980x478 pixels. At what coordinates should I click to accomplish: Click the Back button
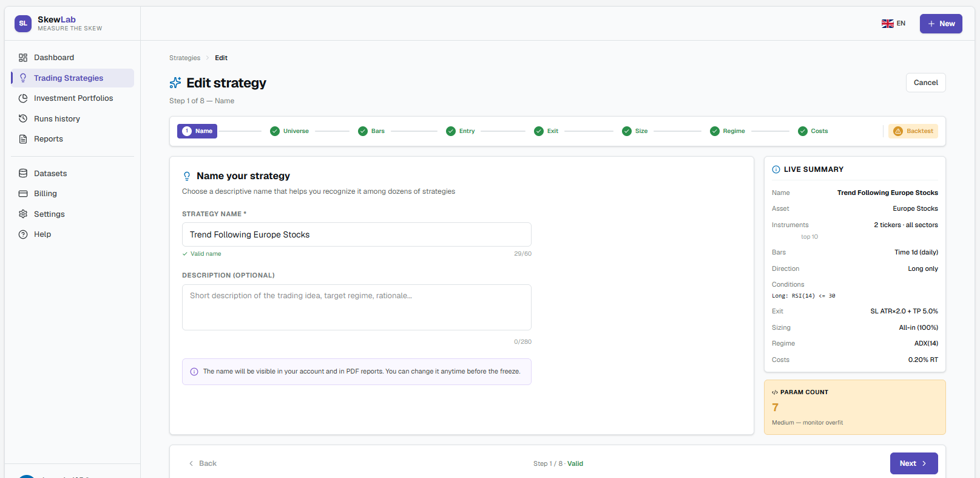point(203,463)
